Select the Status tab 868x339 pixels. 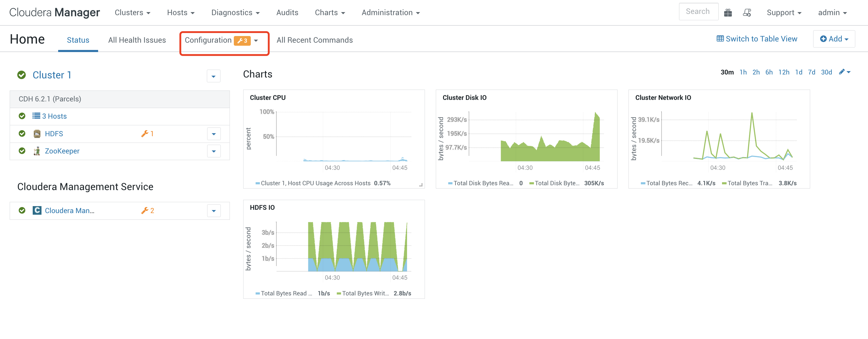coord(78,40)
